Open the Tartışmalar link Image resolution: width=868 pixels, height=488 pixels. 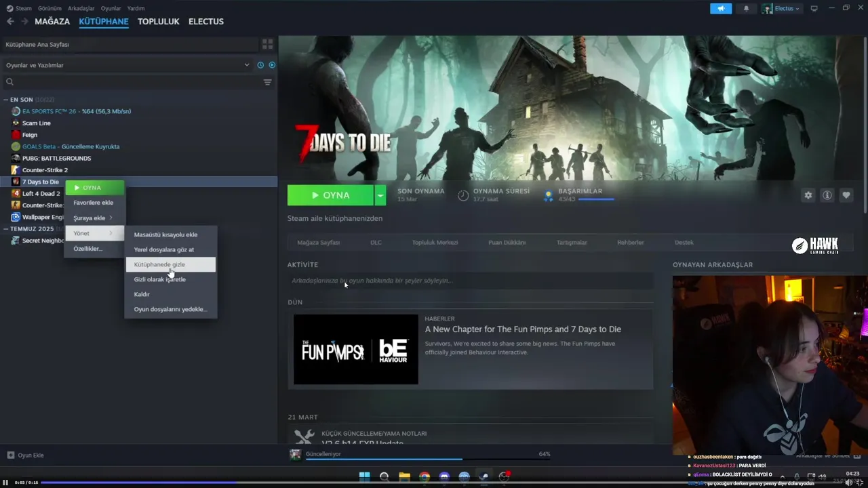click(x=572, y=243)
